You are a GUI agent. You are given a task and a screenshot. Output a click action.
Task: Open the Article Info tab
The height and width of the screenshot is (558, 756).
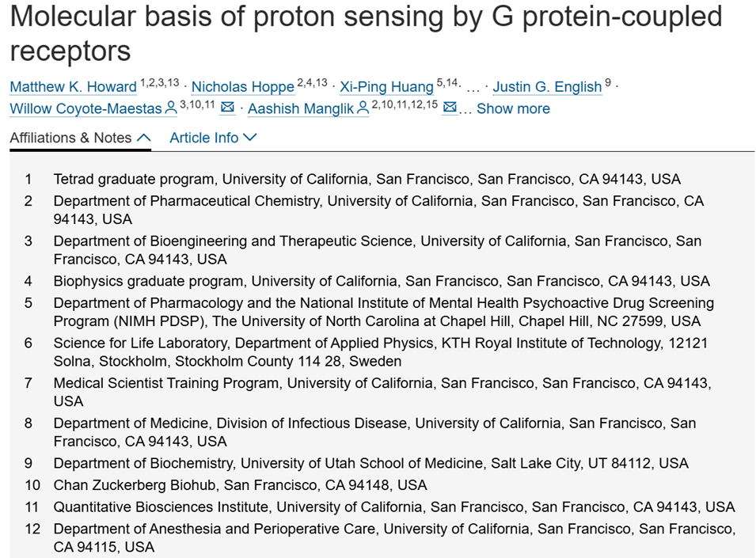pyautogui.click(x=213, y=138)
